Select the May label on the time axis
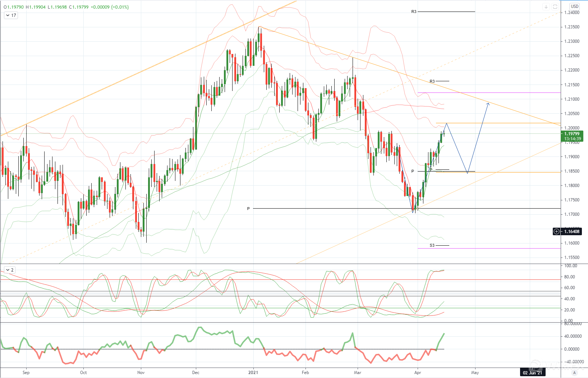This screenshot has width=588, height=378. (x=475, y=373)
